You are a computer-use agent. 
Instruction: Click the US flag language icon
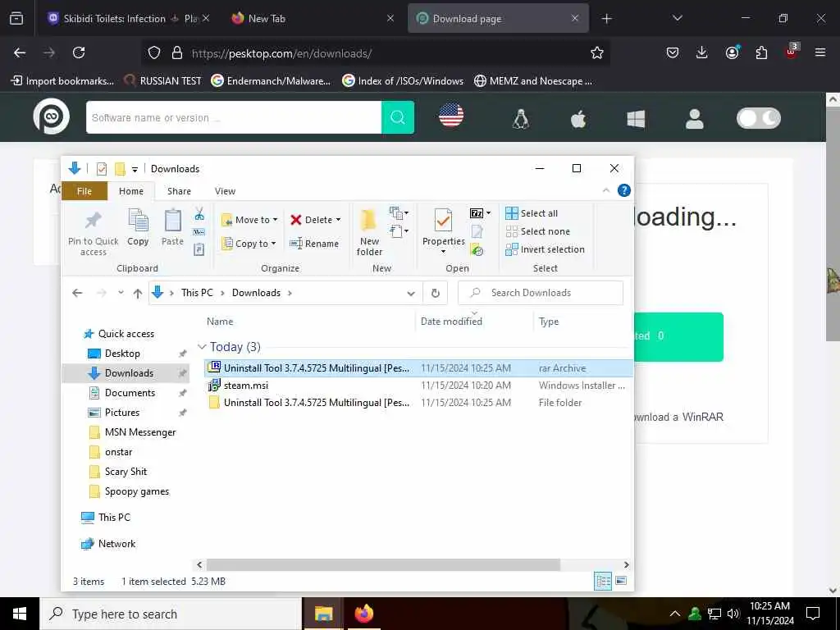point(451,115)
